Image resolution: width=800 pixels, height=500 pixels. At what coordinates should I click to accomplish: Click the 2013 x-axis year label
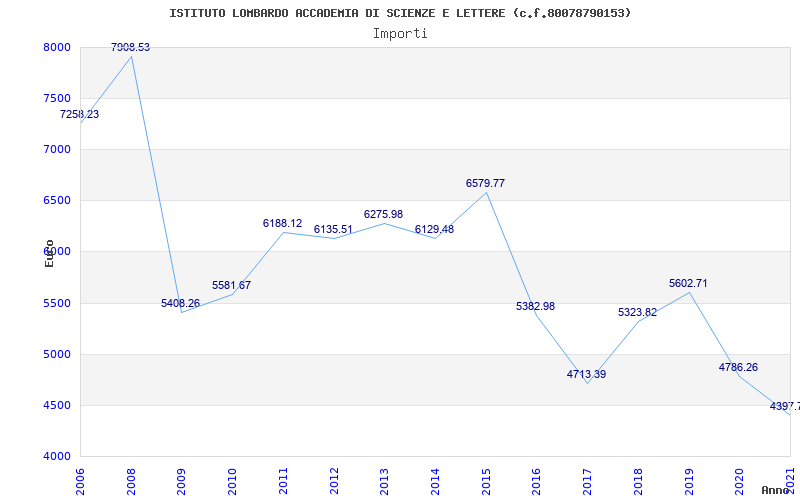coord(384,481)
